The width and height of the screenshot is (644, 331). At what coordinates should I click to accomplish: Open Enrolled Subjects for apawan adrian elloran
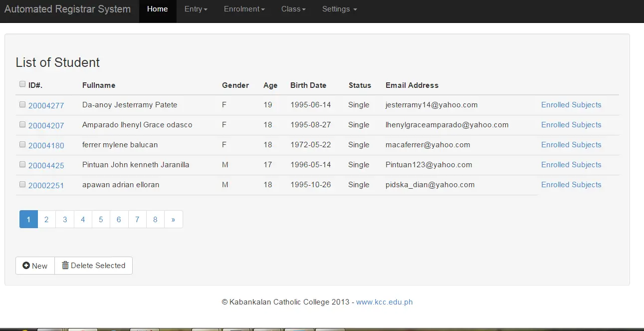(x=571, y=184)
